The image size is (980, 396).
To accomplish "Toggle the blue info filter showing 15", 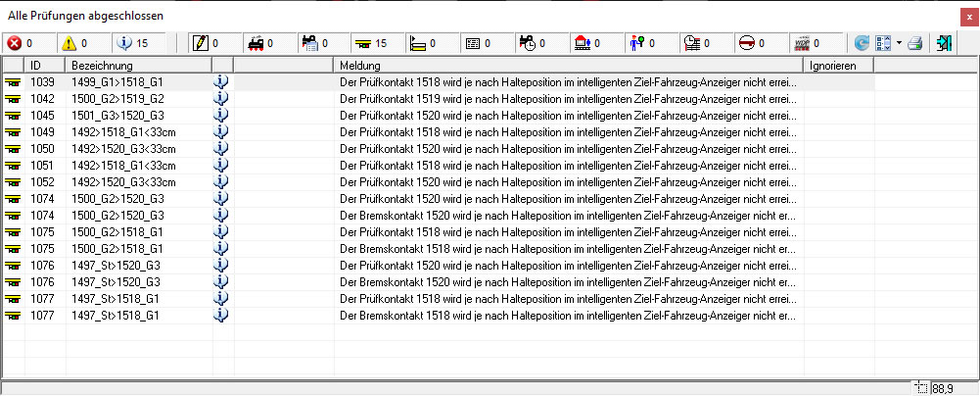I will click(x=124, y=43).
